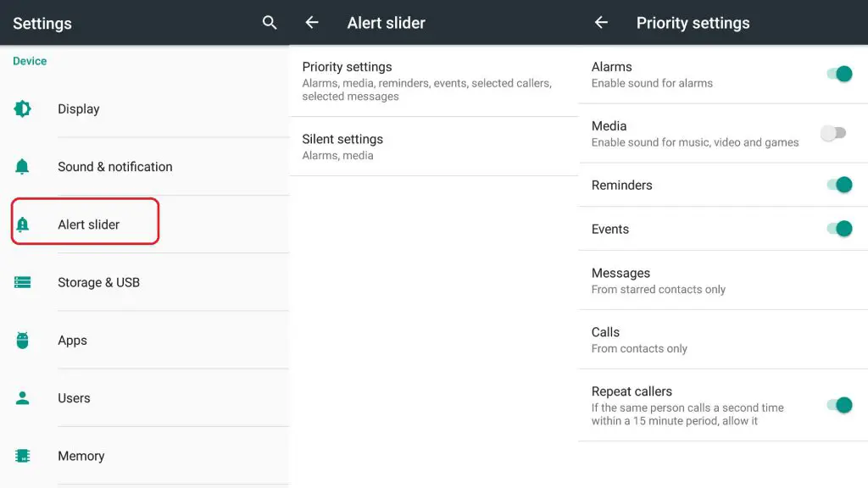Image resolution: width=868 pixels, height=488 pixels.
Task: Go back from Alert slider screen
Action: point(312,23)
